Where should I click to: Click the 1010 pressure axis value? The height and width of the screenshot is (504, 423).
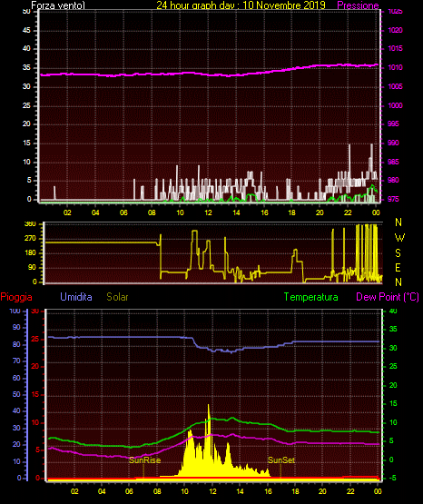tap(395, 67)
